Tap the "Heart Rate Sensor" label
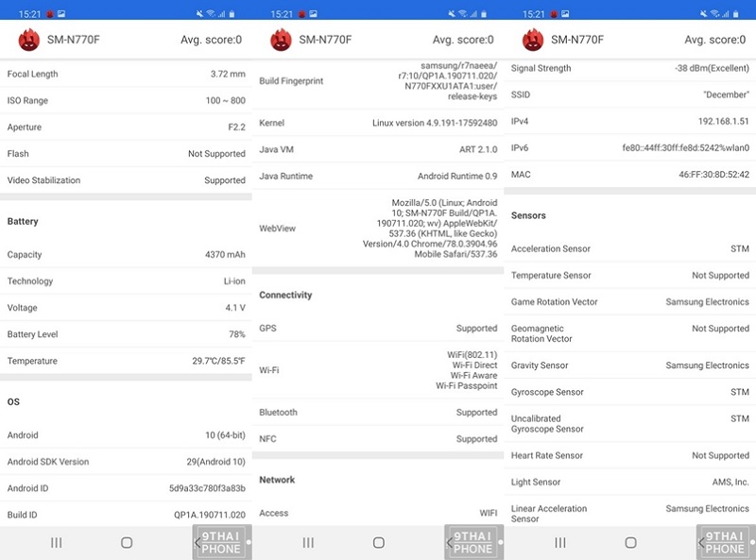Image resolution: width=756 pixels, height=560 pixels. coord(547,455)
